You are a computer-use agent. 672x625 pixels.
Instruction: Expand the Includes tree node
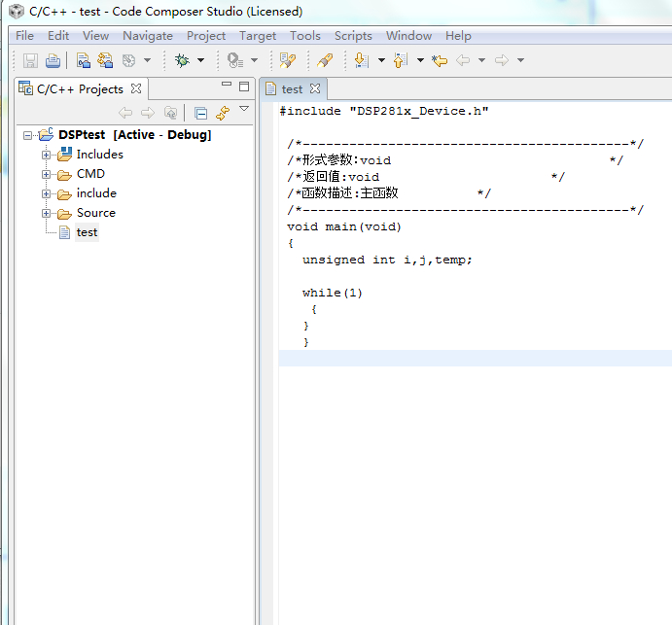46,156
